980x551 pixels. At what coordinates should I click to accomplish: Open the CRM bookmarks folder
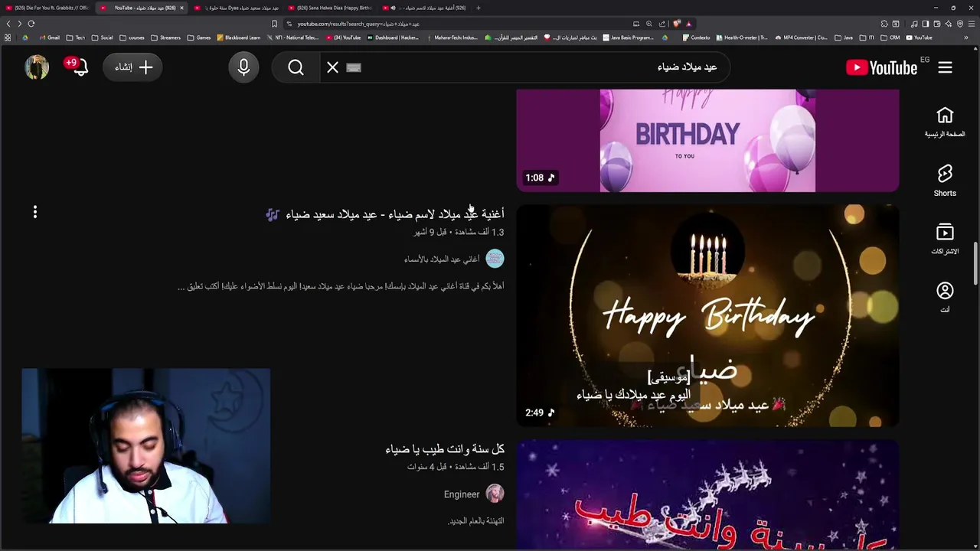890,37
